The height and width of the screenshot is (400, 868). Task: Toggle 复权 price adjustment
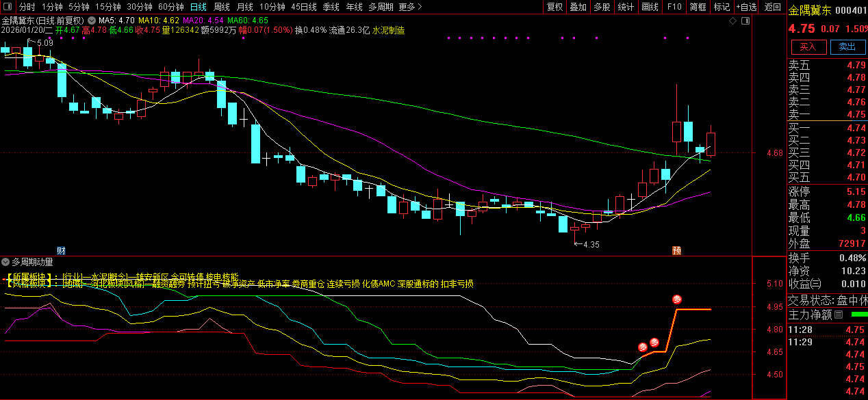(x=554, y=7)
